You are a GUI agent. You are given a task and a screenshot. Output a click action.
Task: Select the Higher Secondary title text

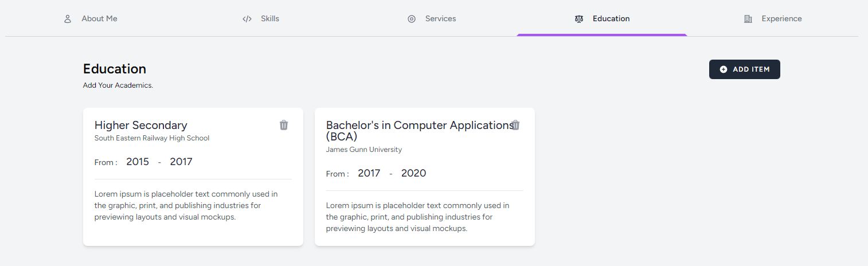click(141, 125)
